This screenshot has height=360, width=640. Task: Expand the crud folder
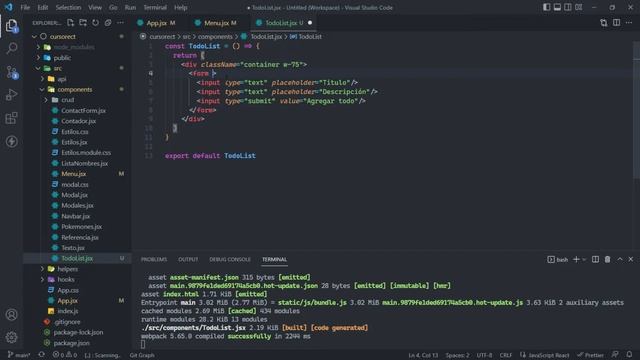coord(46,100)
